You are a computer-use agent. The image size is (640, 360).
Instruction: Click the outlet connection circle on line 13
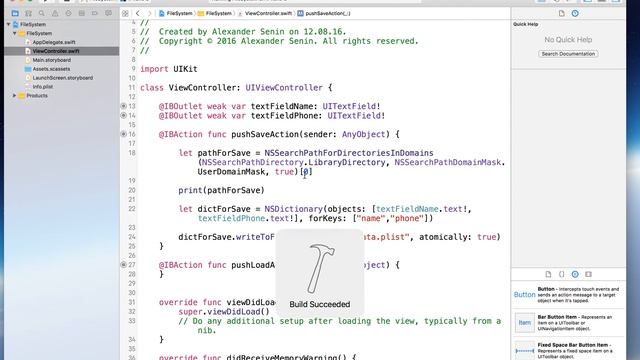click(123, 106)
